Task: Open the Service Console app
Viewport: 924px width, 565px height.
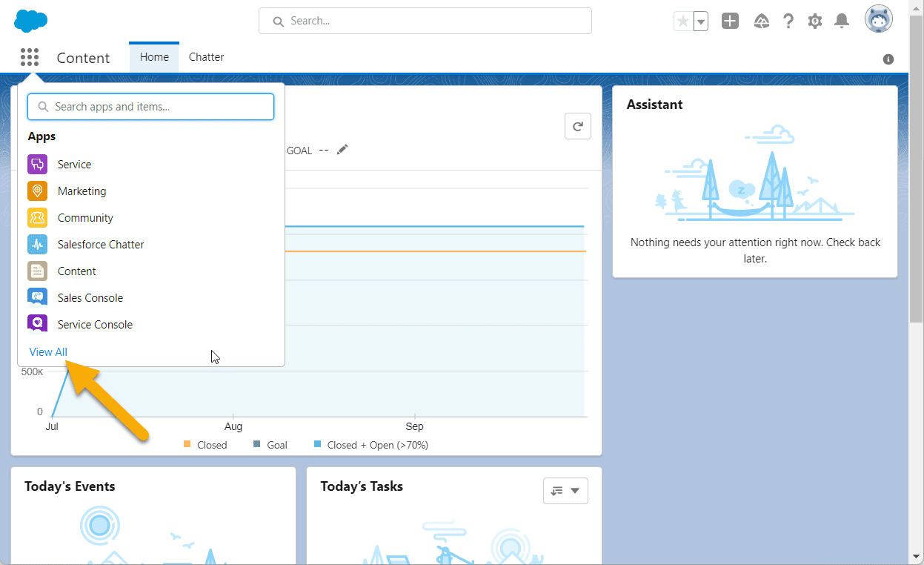Action: click(x=95, y=324)
